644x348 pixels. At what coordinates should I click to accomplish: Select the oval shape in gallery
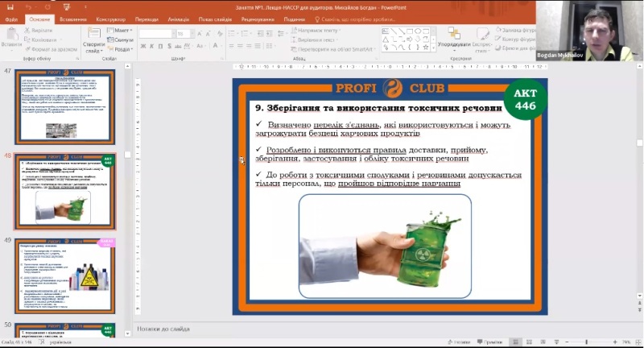coord(418,31)
